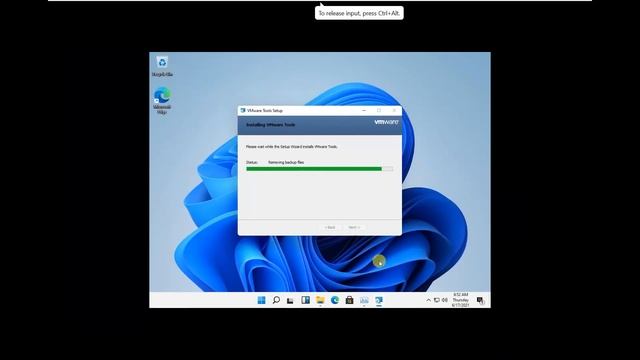Click the 'Please wait while the Setup Wizard' text
The image size is (640, 360).
click(x=292, y=147)
